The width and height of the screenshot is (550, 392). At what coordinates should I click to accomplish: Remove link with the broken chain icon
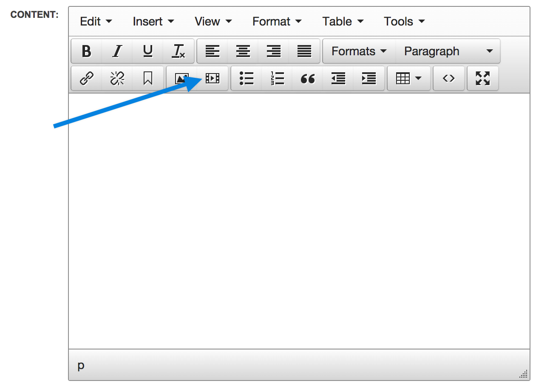[117, 78]
